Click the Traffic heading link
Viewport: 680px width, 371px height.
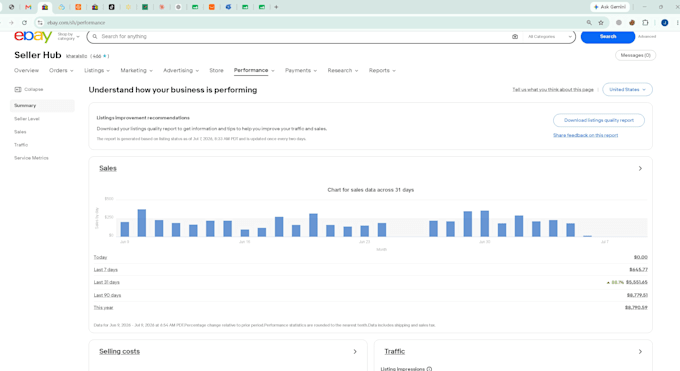(395, 351)
